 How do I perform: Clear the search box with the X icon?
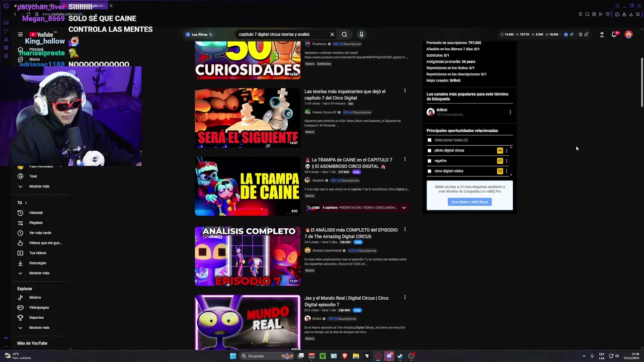pos(332,35)
